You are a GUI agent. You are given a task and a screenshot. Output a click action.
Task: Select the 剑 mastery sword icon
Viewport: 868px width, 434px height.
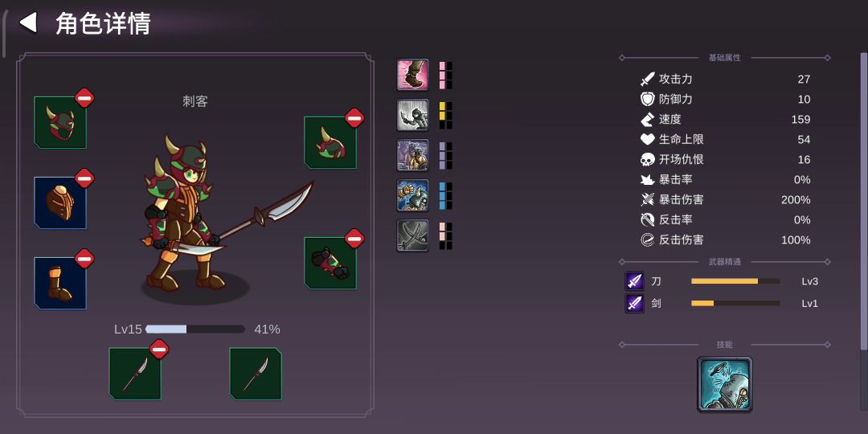(634, 303)
